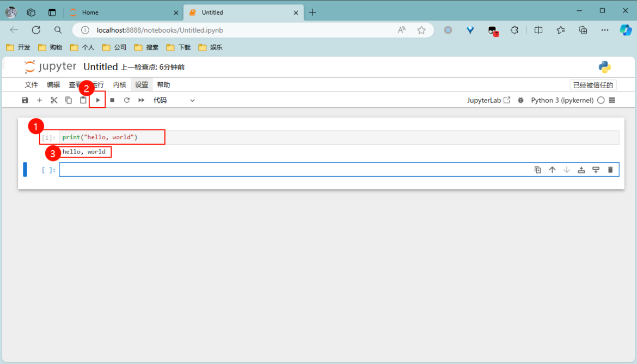Open the kernel picker labeled Python 3 (ipykernel)
The height and width of the screenshot is (364, 637).
click(562, 100)
